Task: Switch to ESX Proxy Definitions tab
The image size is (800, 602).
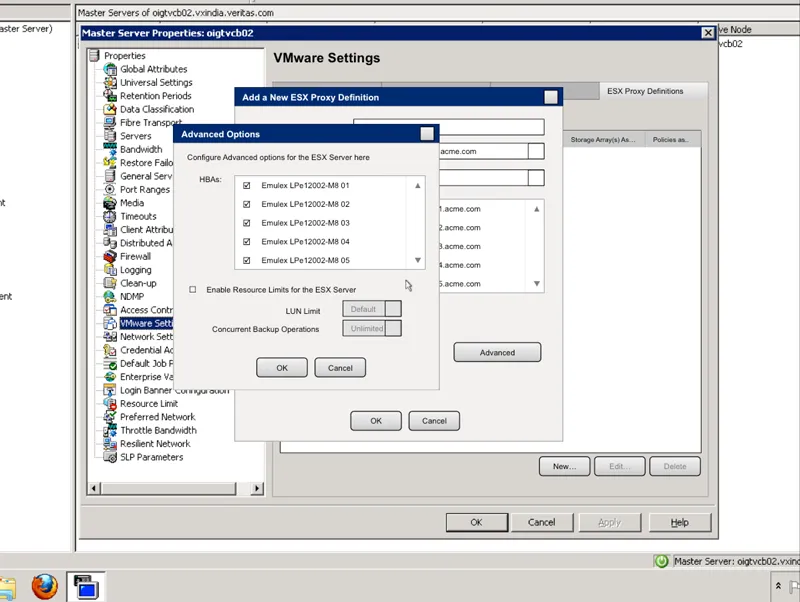Action: [x=645, y=91]
